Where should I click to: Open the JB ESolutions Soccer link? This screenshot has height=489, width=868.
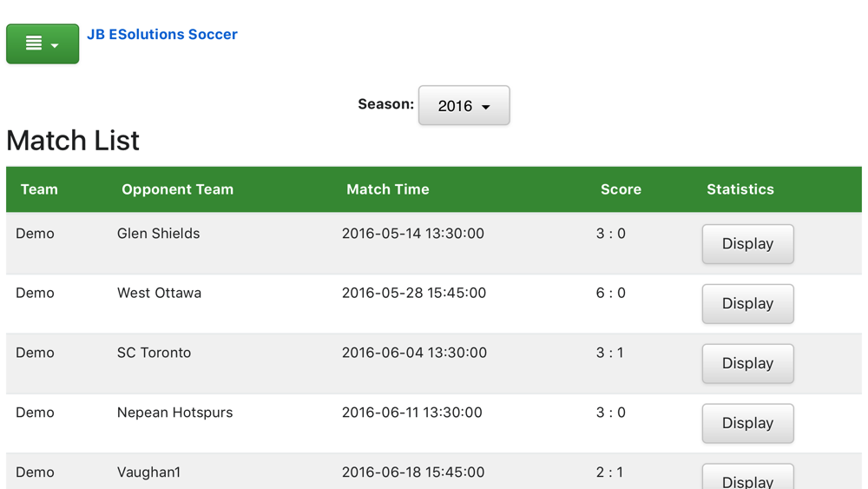pyautogui.click(x=162, y=35)
